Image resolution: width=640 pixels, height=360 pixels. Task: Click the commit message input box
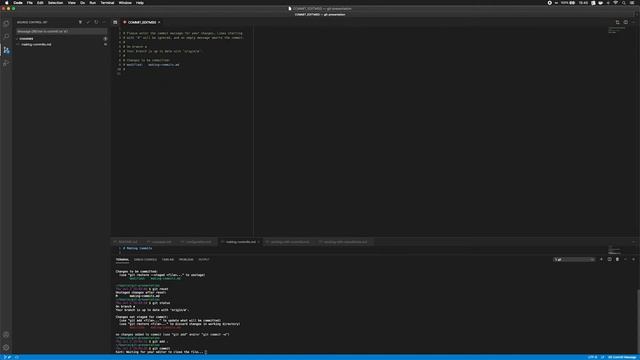[62, 31]
